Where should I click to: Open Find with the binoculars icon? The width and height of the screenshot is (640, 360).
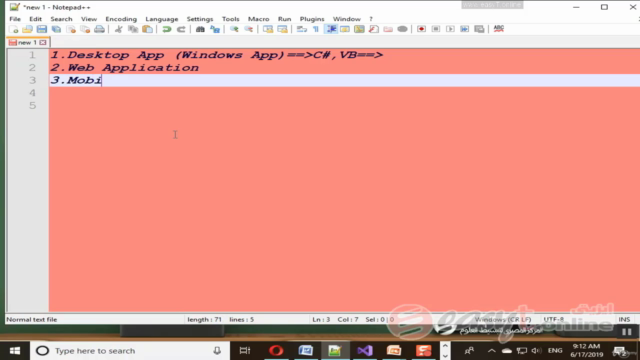(200, 29)
